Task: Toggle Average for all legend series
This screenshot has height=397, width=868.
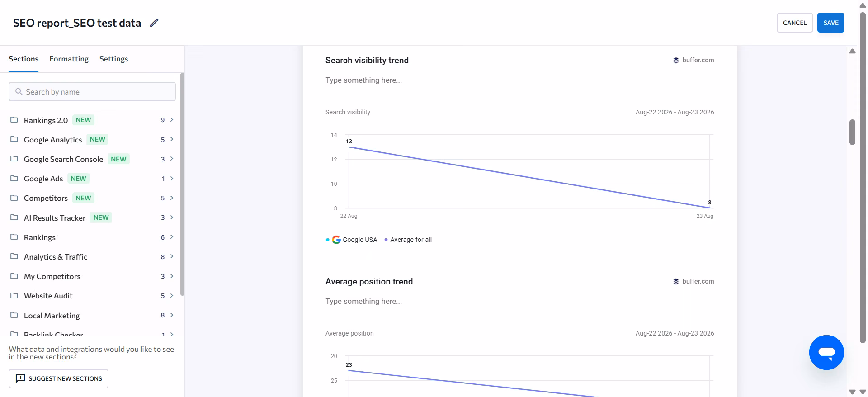Action: pyautogui.click(x=408, y=240)
